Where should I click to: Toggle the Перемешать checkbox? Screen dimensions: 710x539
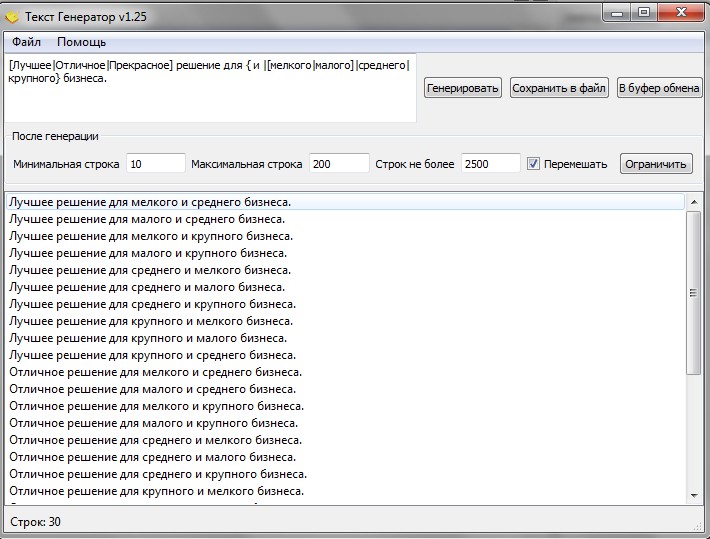pos(533,164)
